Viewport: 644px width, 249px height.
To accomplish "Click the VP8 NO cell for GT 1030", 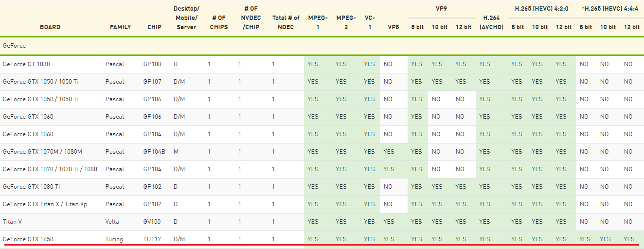I will (x=388, y=64).
